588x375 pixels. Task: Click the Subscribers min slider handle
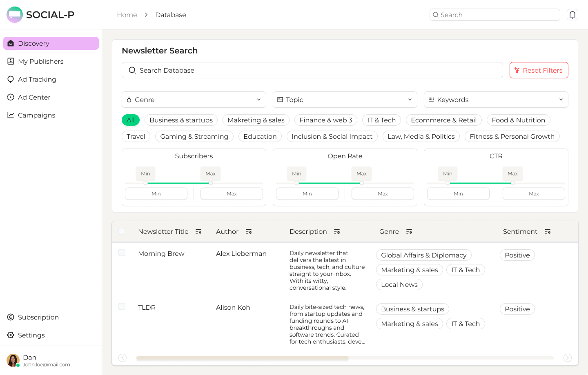click(x=146, y=183)
